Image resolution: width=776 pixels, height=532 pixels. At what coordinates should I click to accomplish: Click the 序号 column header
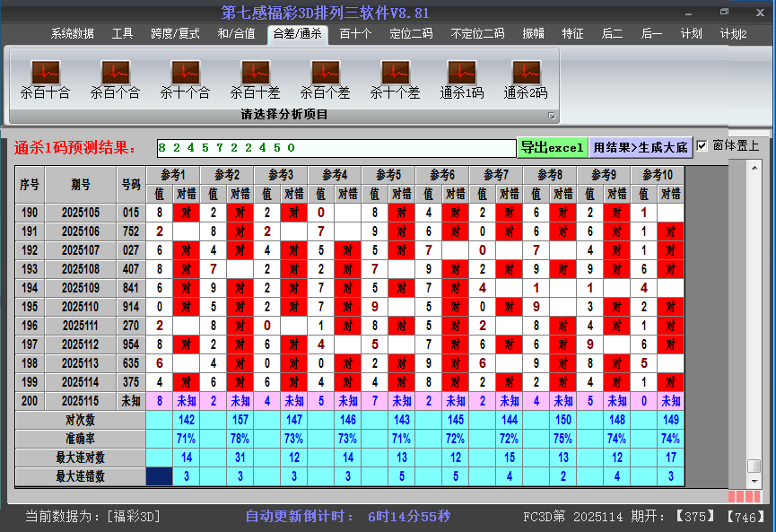click(30, 185)
